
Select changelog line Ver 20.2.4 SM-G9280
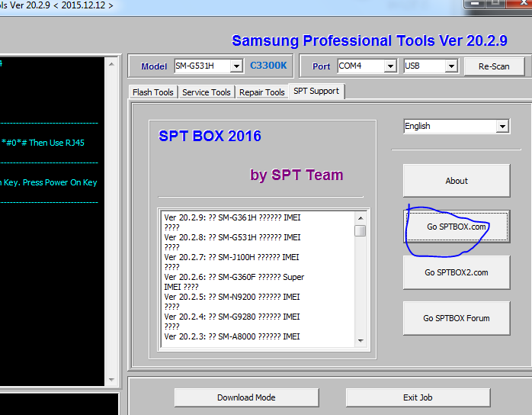(232, 317)
